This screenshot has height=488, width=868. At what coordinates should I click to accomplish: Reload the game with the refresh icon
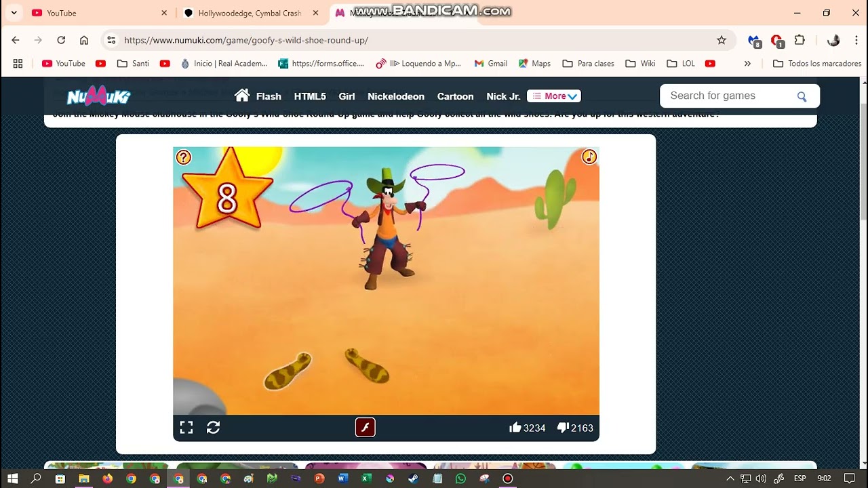coord(213,428)
